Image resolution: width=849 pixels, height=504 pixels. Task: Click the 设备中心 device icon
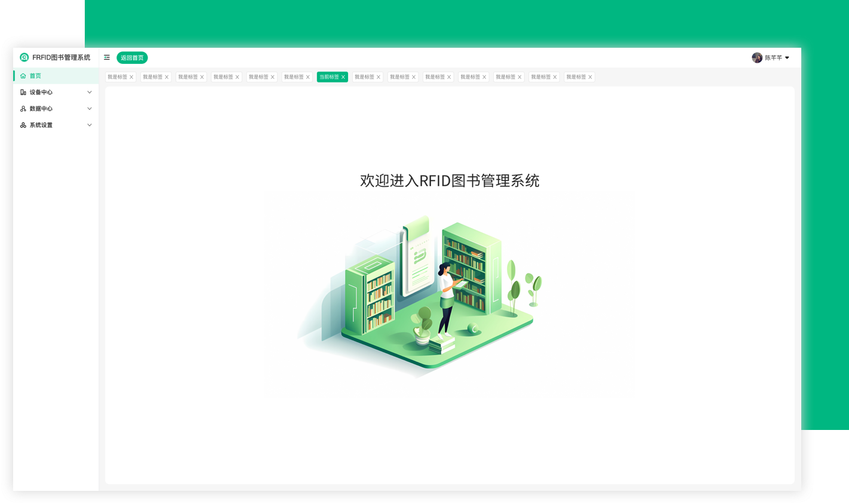[23, 92]
